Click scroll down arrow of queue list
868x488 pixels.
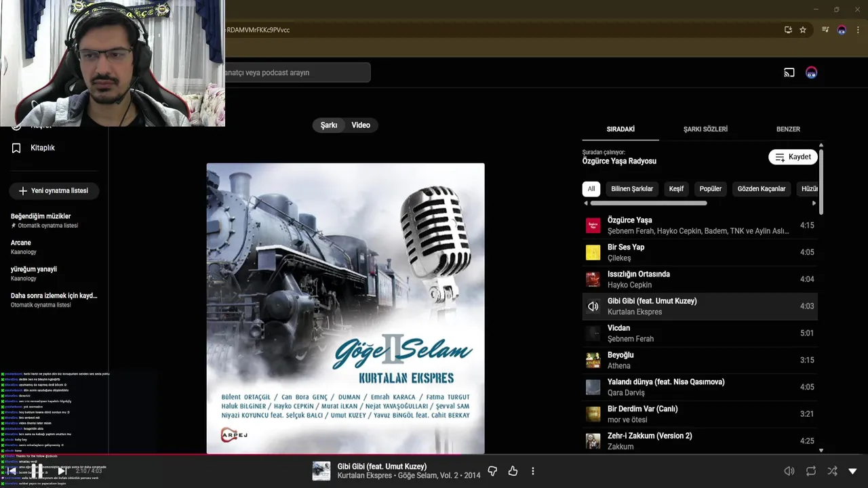(821, 450)
